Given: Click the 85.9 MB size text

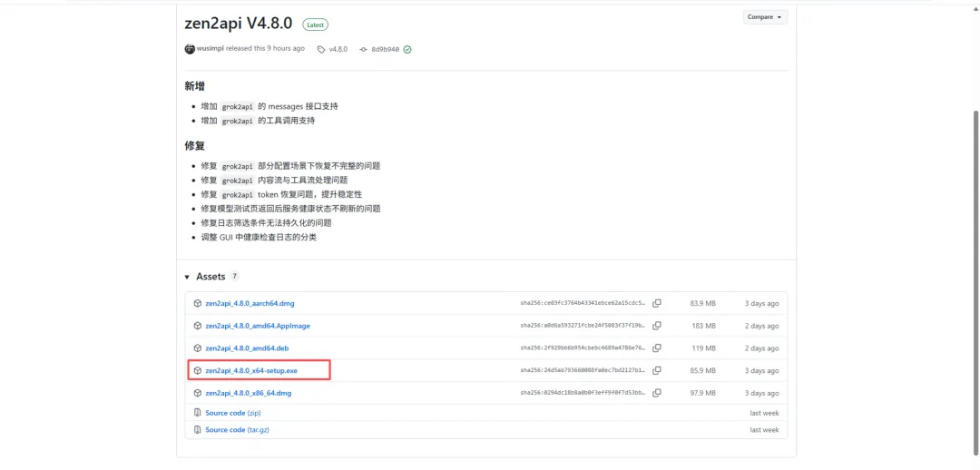Looking at the screenshot, I should click(703, 370).
